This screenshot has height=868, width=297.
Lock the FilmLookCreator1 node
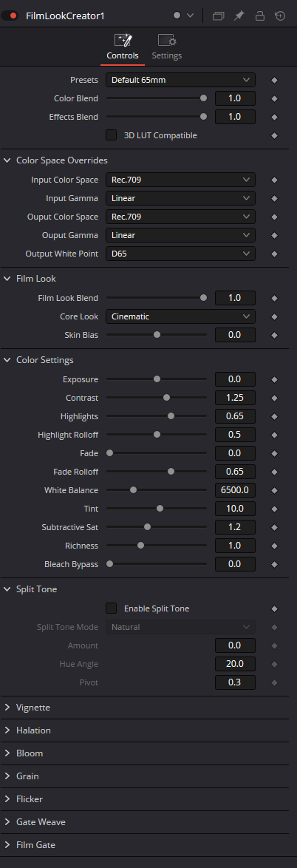[259, 16]
